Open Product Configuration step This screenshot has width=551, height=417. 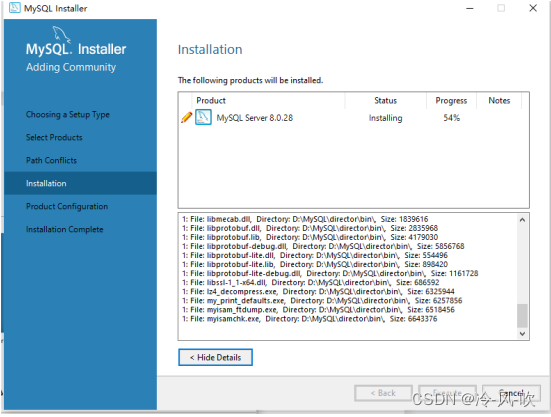(x=67, y=206)
